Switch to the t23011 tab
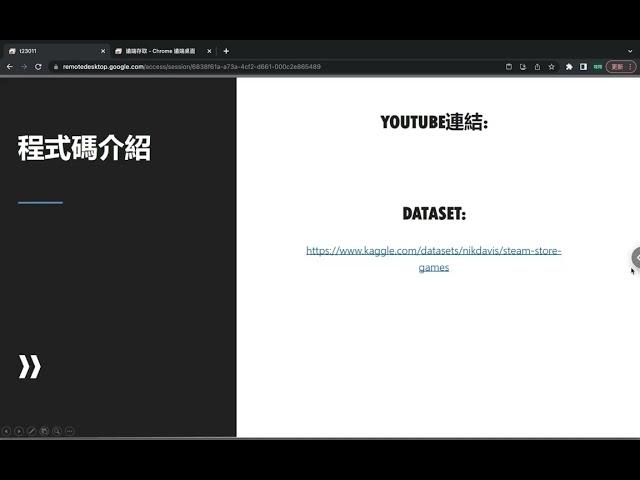Viewport: 640px width, 480px height. 56,51
